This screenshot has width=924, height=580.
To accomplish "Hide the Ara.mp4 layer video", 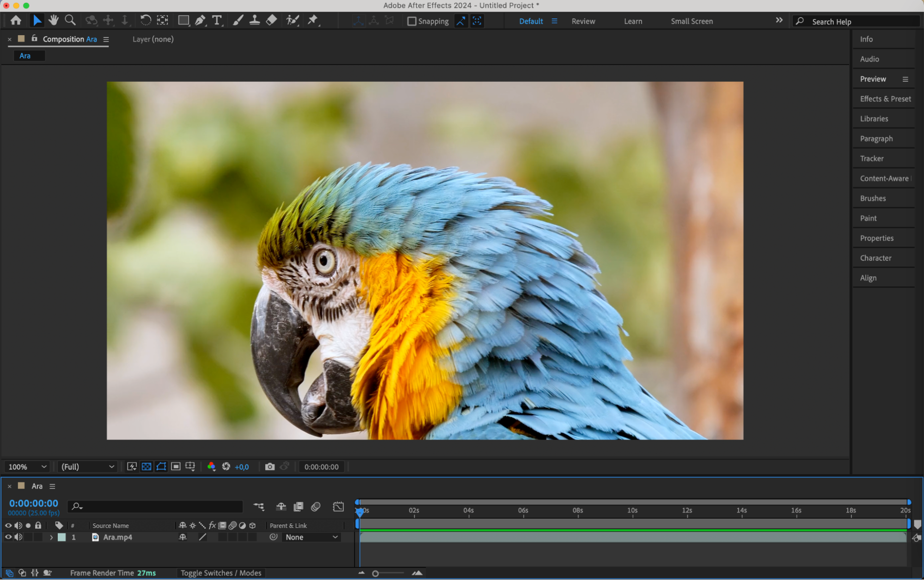I will click(x=8, y=537).
